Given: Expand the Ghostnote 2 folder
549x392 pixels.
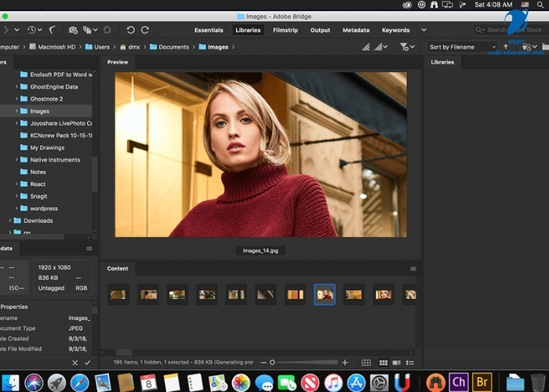Looking at the screenshot, I should coord(16,99).
